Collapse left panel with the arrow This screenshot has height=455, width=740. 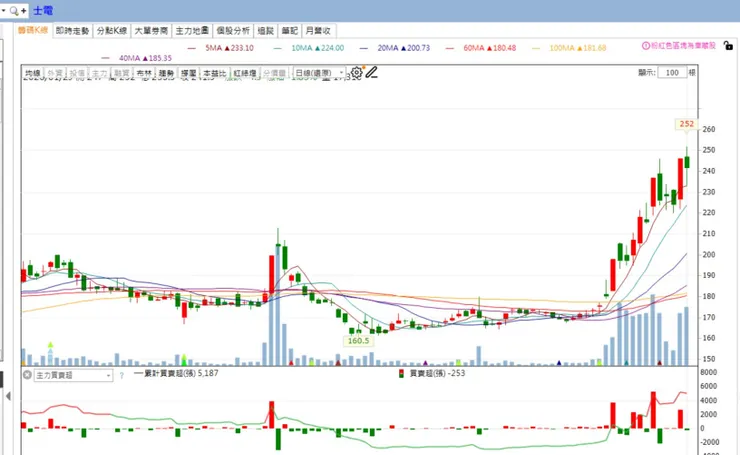8,396
